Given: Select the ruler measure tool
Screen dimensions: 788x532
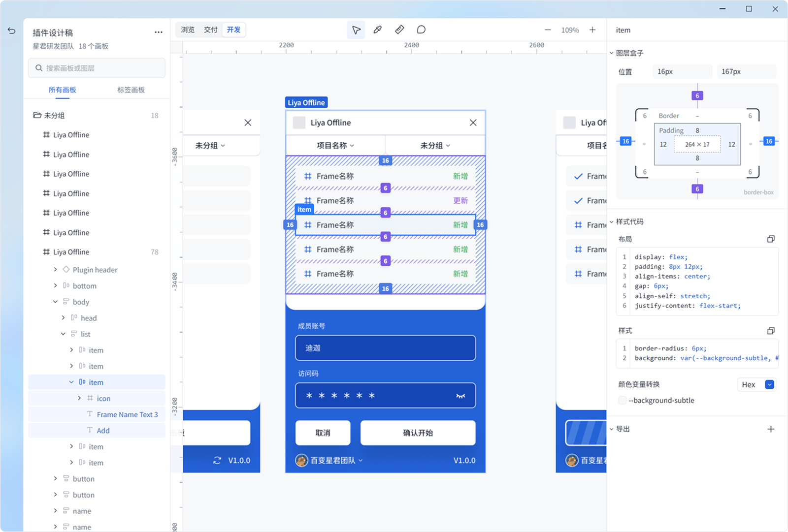Looking at the screenshot, I should tap(399, 30).
